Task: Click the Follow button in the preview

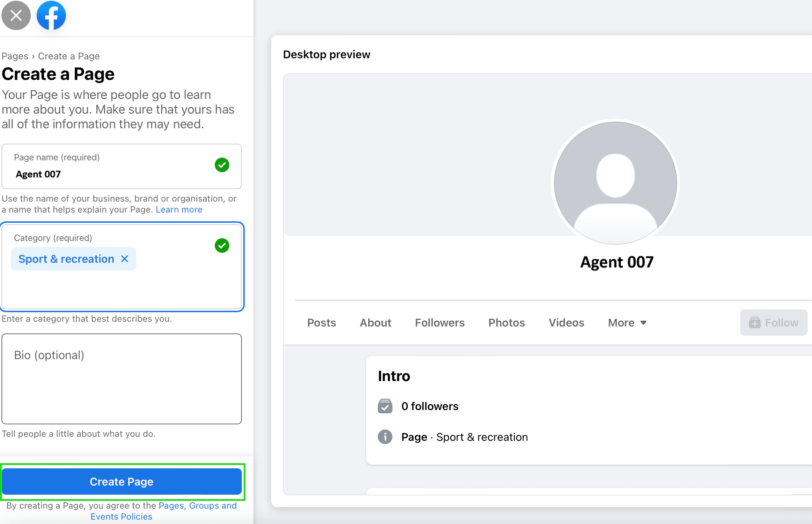Action: coord(774,322)
